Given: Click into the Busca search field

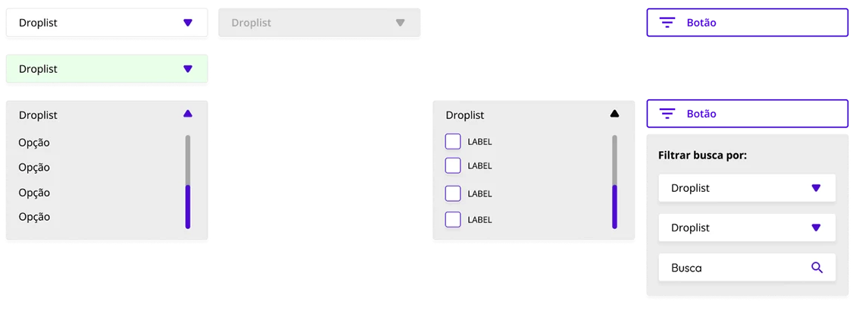Looking at the screenshot, I should [x=747, y=268].
